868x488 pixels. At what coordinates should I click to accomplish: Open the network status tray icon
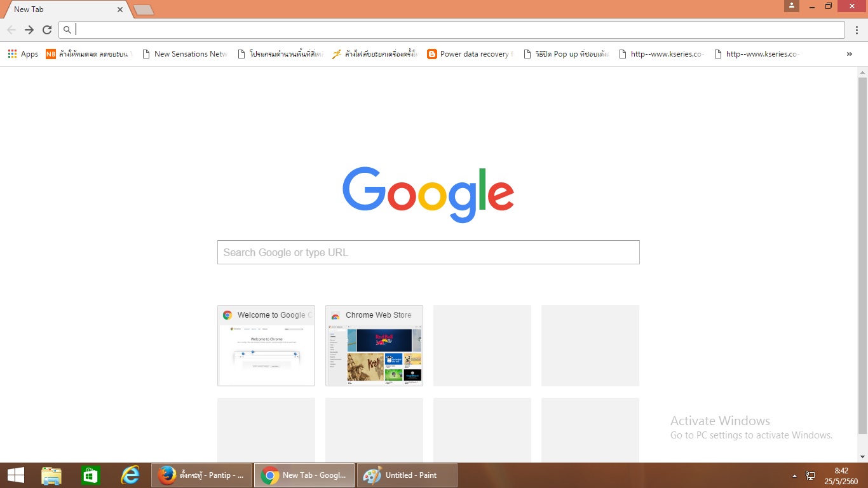click(x=810, y=475)
